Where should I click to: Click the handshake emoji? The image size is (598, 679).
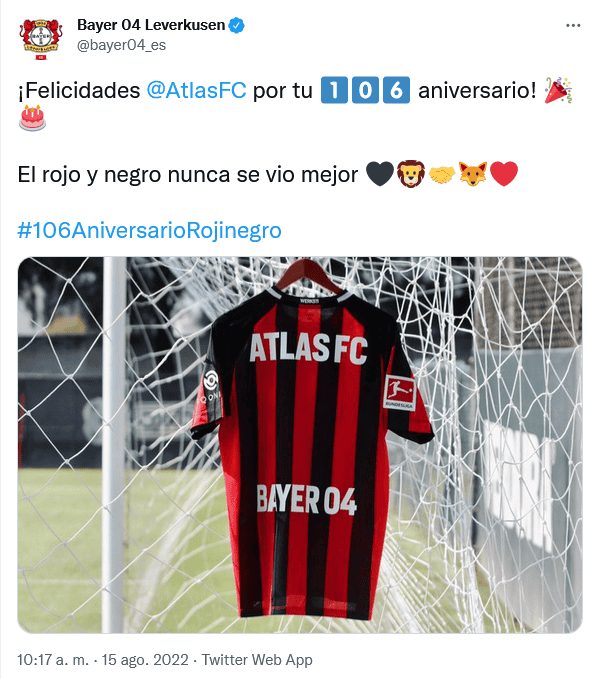click(442, 175)
